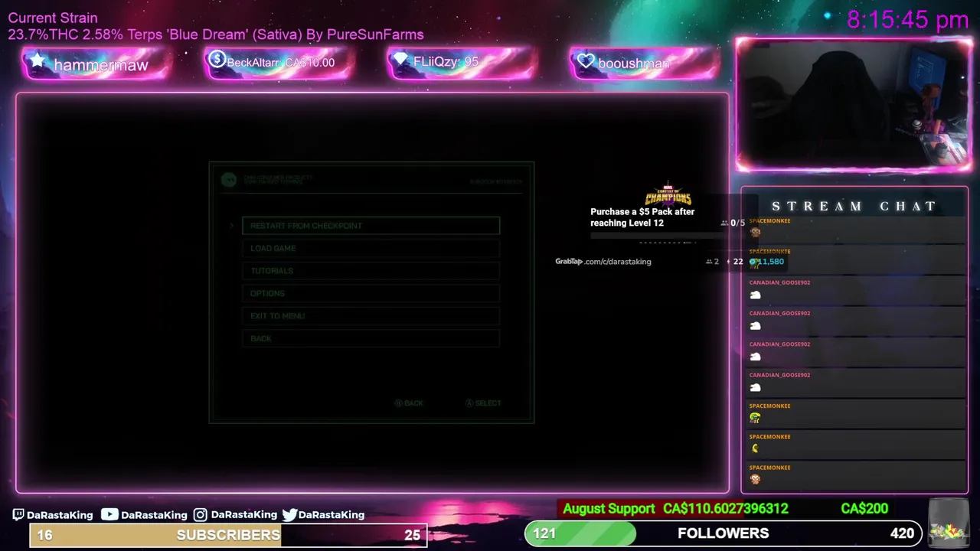Click the follower goal 420

[902, 533]
